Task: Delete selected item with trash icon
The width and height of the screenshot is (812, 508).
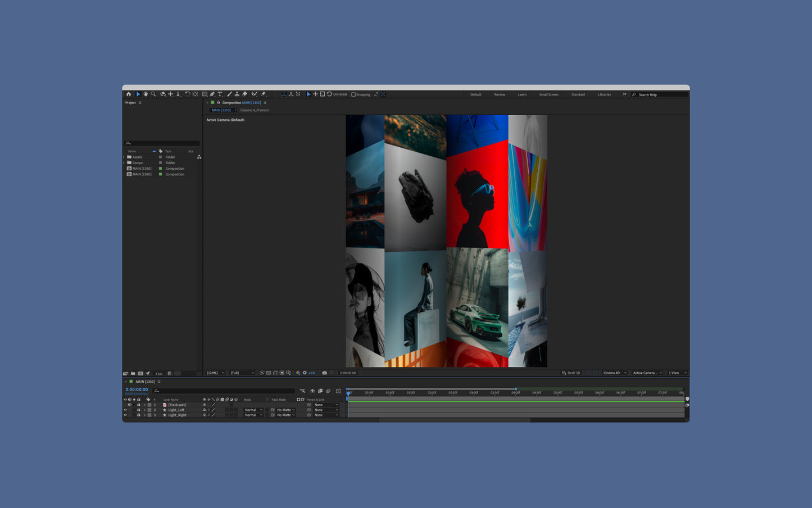Action: point(169,373)
